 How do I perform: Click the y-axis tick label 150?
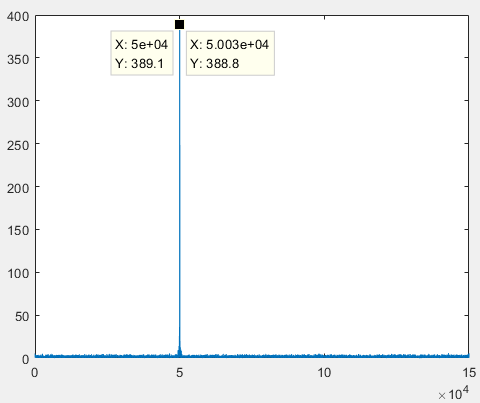point(18,231)
